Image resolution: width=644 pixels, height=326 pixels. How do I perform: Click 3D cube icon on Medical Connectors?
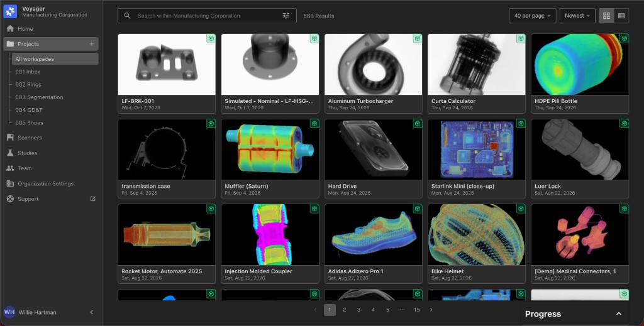tap(625, 209)
